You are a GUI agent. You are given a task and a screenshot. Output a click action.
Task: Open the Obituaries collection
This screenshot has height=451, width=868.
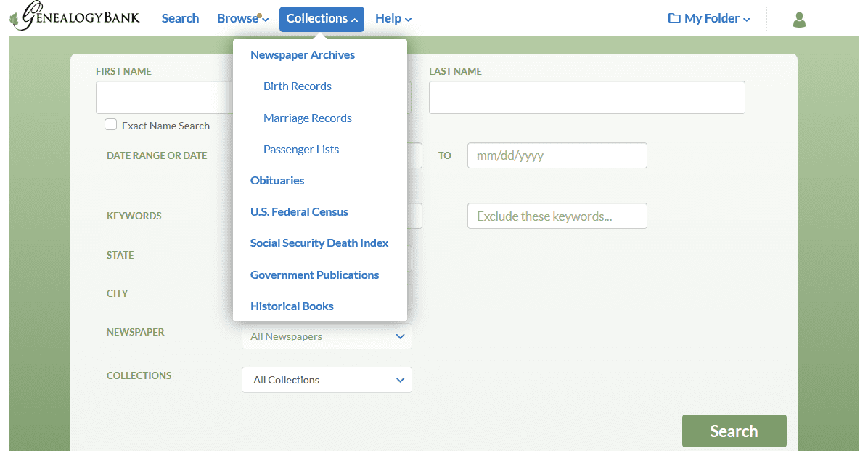click(277, 181)
